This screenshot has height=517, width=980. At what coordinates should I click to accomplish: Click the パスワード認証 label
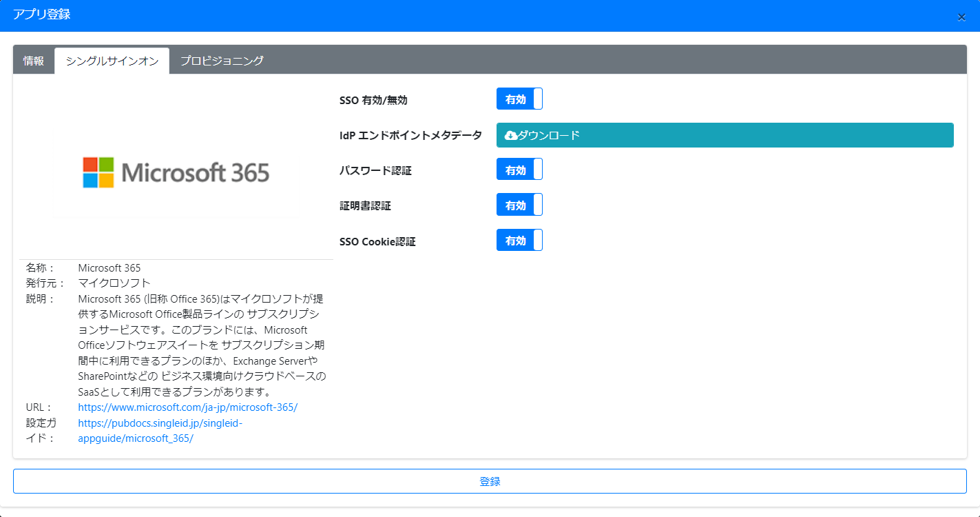(375, 170)
